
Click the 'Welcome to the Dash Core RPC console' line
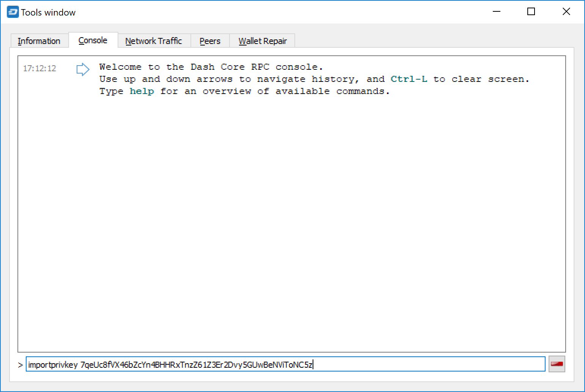point(211,67)
